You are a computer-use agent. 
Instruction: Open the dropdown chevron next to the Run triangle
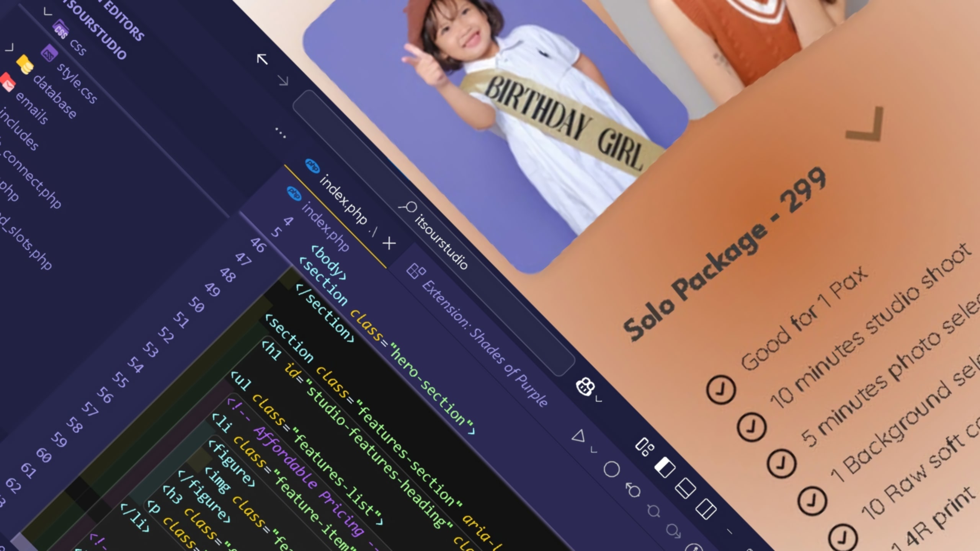pyautogui.click(x=593, y=450)
